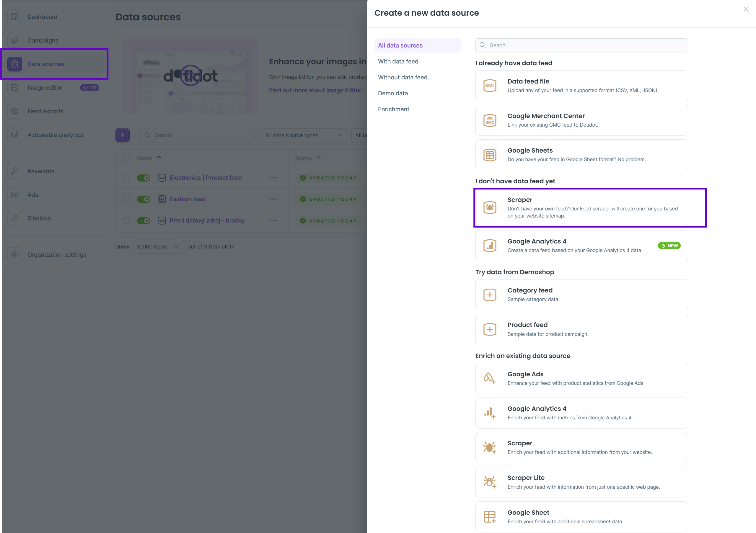This screenshot has width=756, height=533.
Task: Switch to the Enrichment category
Action: (393, 109)
